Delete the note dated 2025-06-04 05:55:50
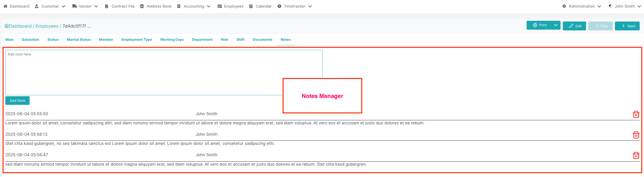 point(636,114)
